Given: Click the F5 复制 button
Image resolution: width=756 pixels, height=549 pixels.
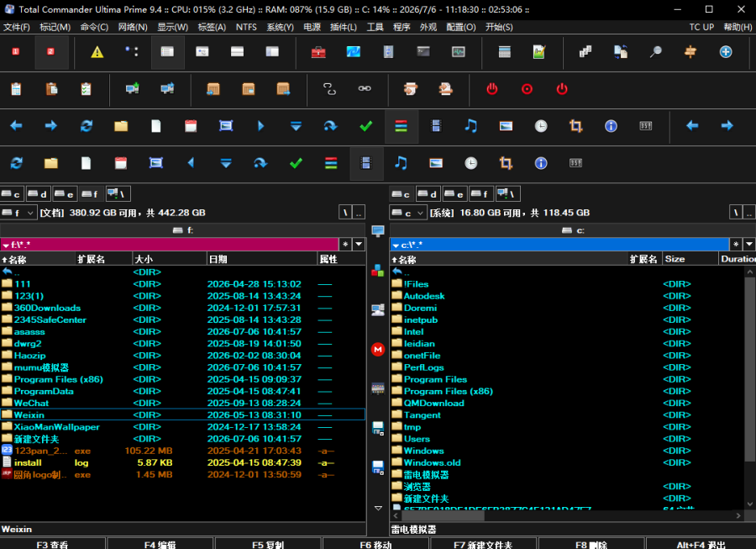Looking at the screenshot, I should pos(268,544).
